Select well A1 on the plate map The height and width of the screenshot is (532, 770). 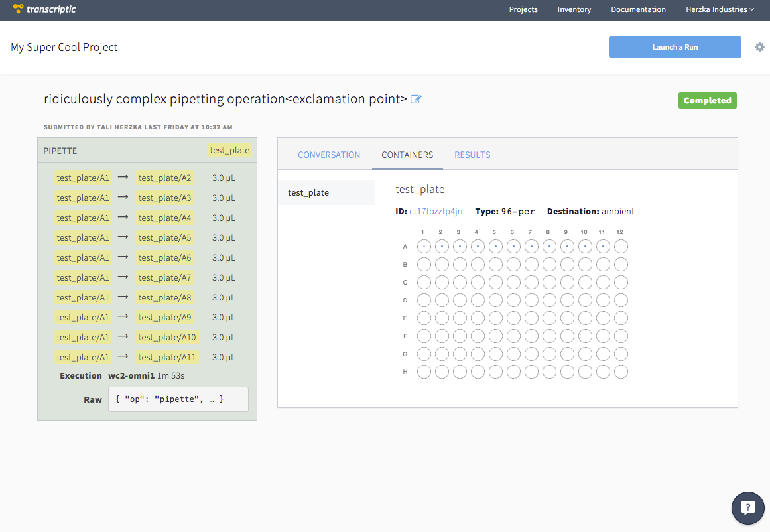coord(423,247)
